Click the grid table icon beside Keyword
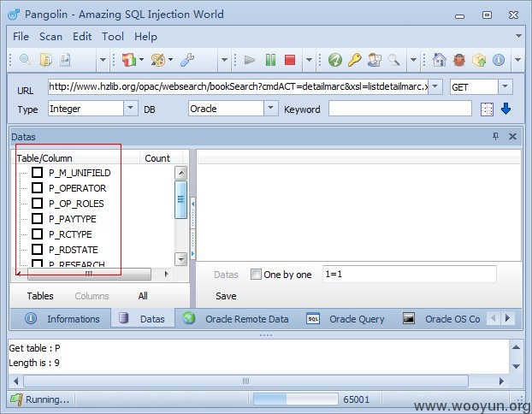Screen dimensions: 532x414 click(x=487, y=109)
